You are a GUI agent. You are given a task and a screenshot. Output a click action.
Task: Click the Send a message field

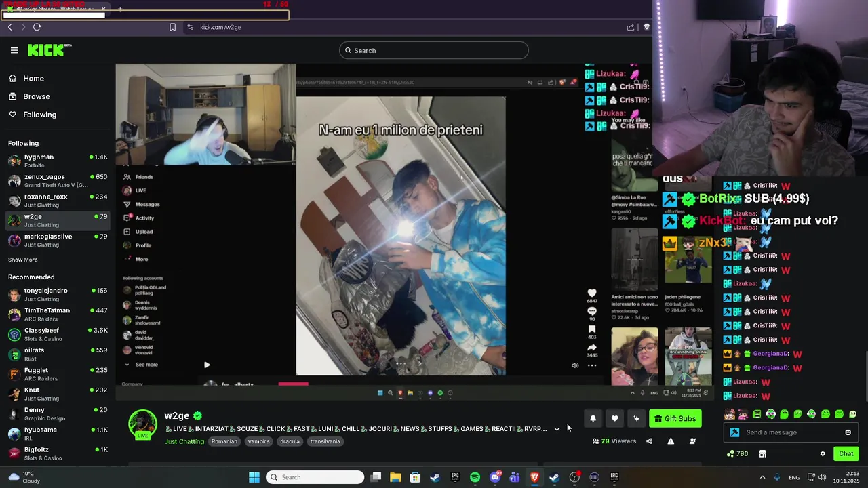[x=791, y=432]
